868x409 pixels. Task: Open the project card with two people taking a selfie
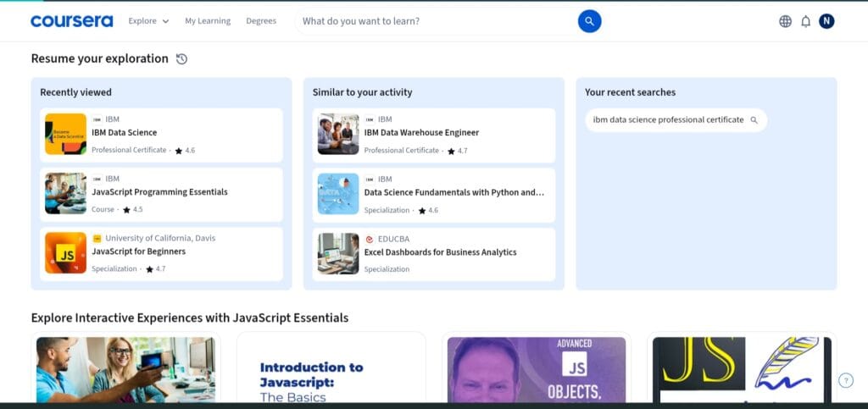click(125, 368)
